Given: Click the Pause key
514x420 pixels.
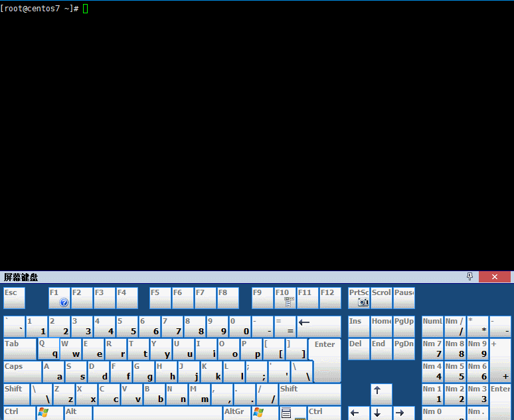Looking at the screenshot, I should [x=404, y=298].
